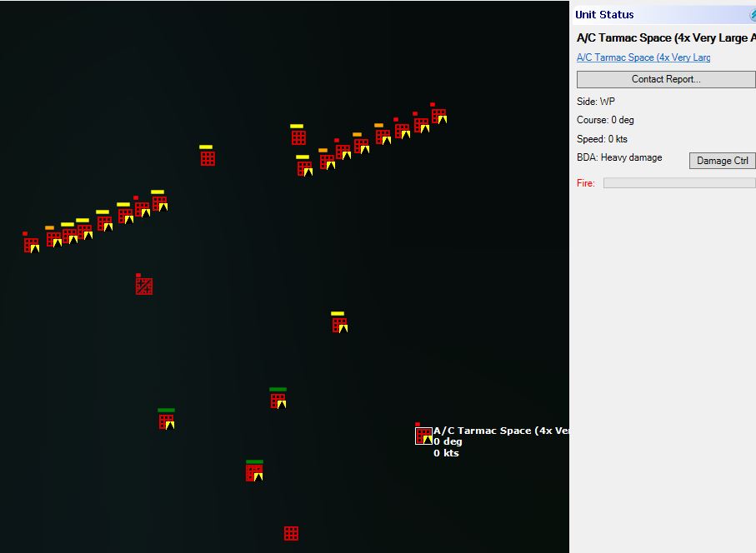Open the Contact Report dialog
The image size is (756, 553).
pyautogui.click(x=666, y=79)
